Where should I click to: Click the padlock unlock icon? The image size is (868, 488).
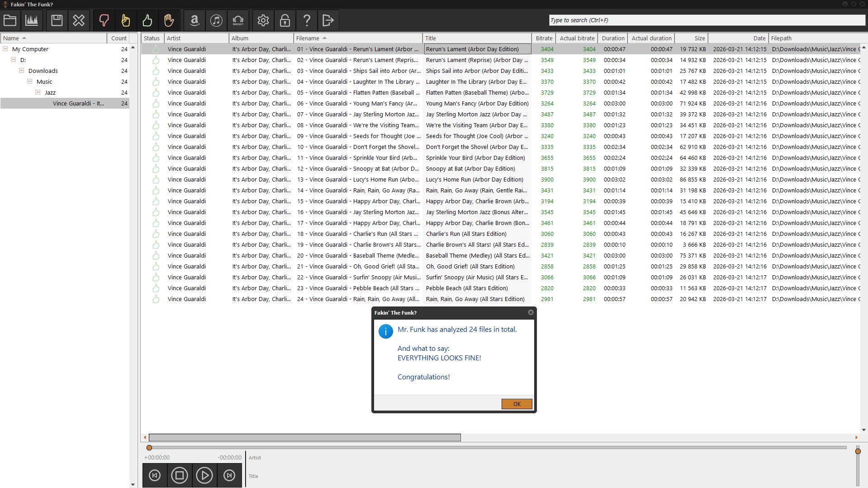(285, 20)
